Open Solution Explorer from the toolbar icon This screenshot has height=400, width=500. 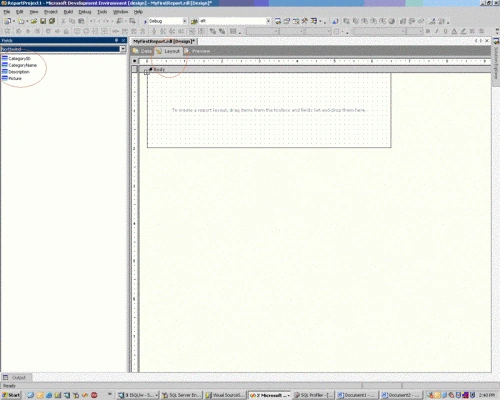coord(278,21)
